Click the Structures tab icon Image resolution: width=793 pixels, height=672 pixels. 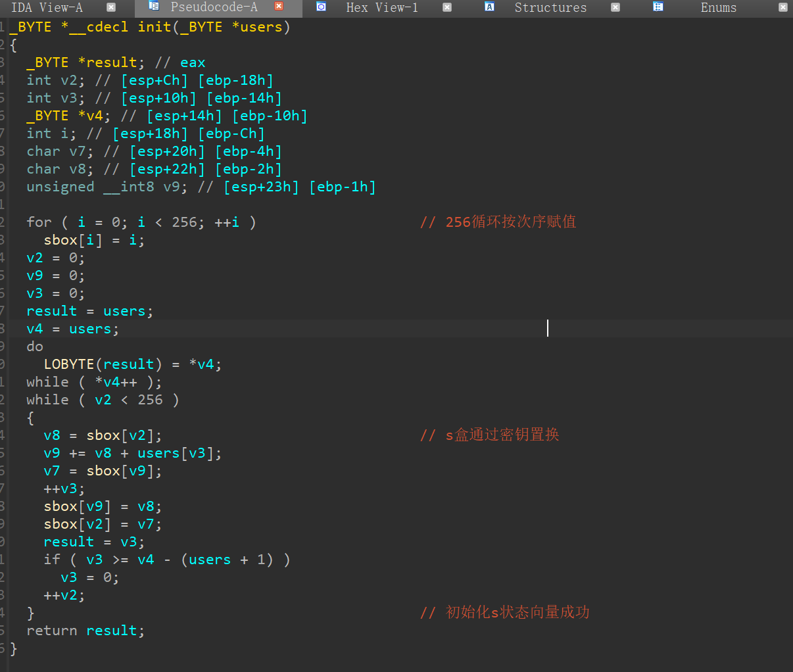coord(489,7)
